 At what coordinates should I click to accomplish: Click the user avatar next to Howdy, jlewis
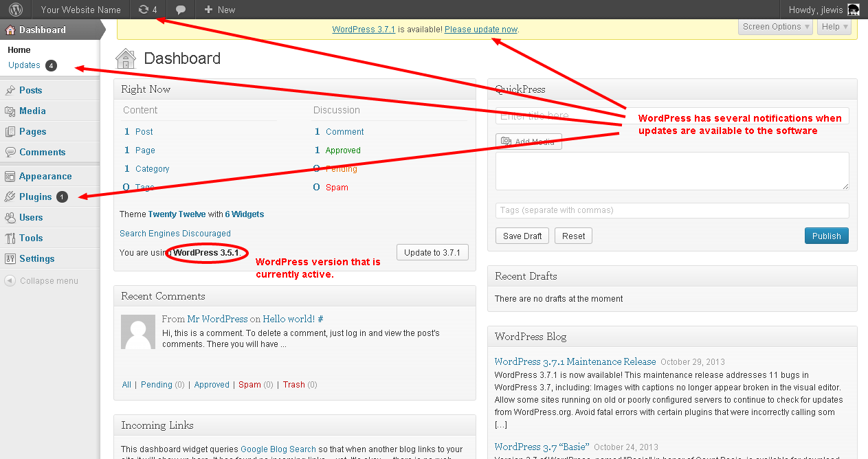853,10
